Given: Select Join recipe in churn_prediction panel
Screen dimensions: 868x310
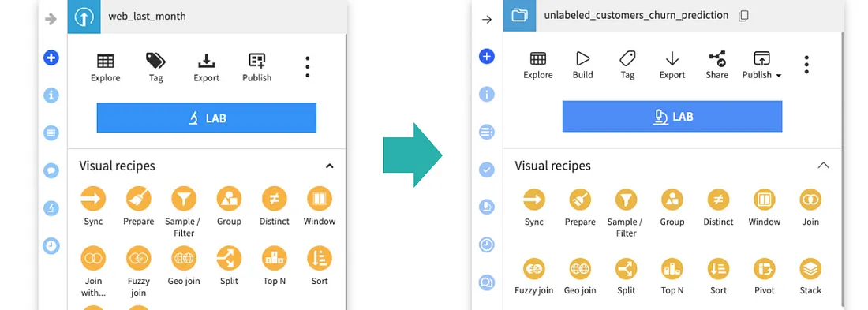Looking at the screenshot, I should 810,200.
